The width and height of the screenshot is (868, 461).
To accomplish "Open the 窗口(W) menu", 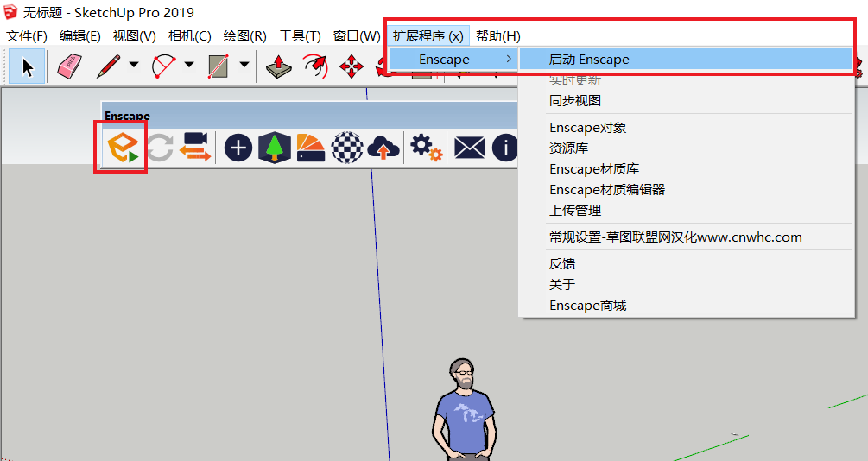I will point(357,36).
